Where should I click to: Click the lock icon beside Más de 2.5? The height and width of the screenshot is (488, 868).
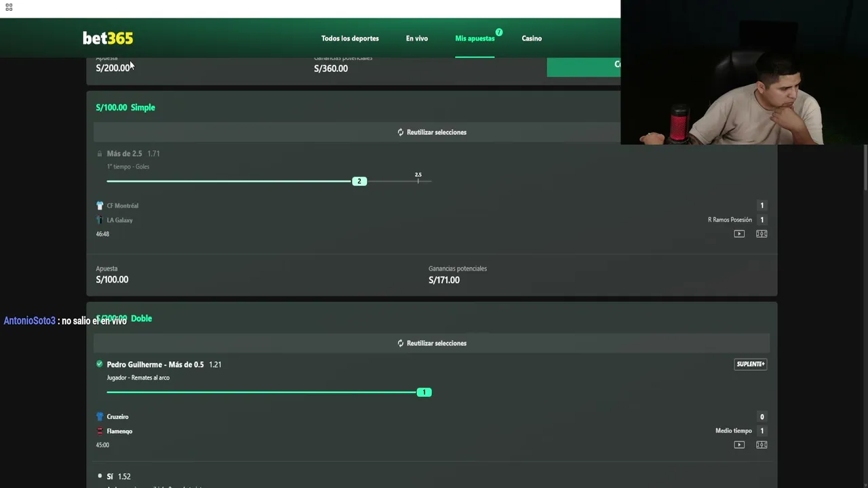(100, 154)
